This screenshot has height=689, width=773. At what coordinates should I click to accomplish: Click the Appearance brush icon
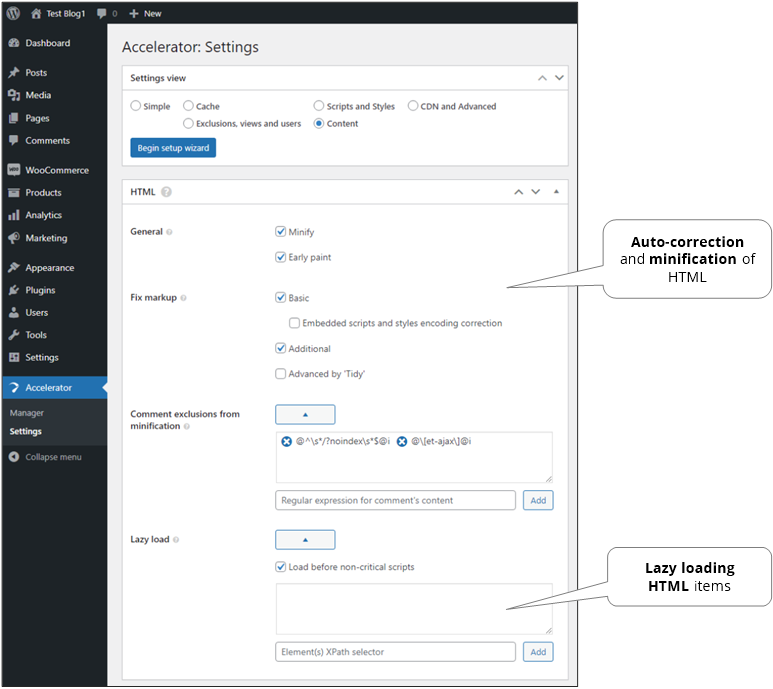[14, 268]
